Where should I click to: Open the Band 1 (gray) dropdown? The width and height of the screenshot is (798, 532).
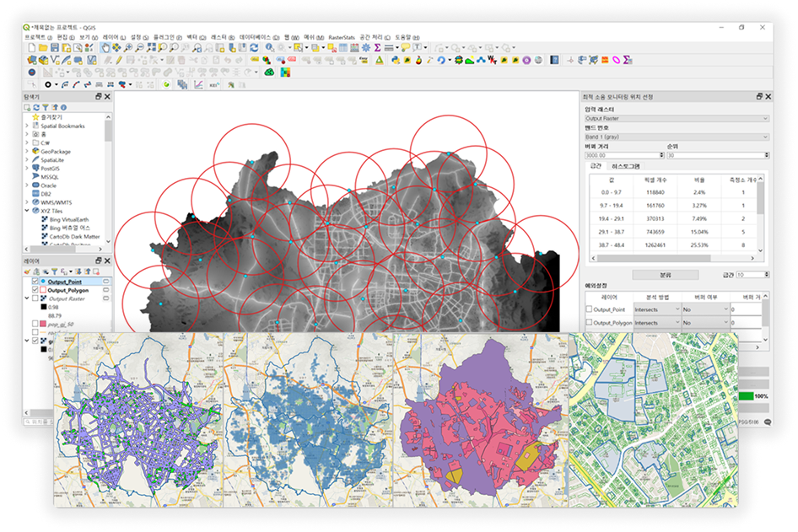point(677,137)
